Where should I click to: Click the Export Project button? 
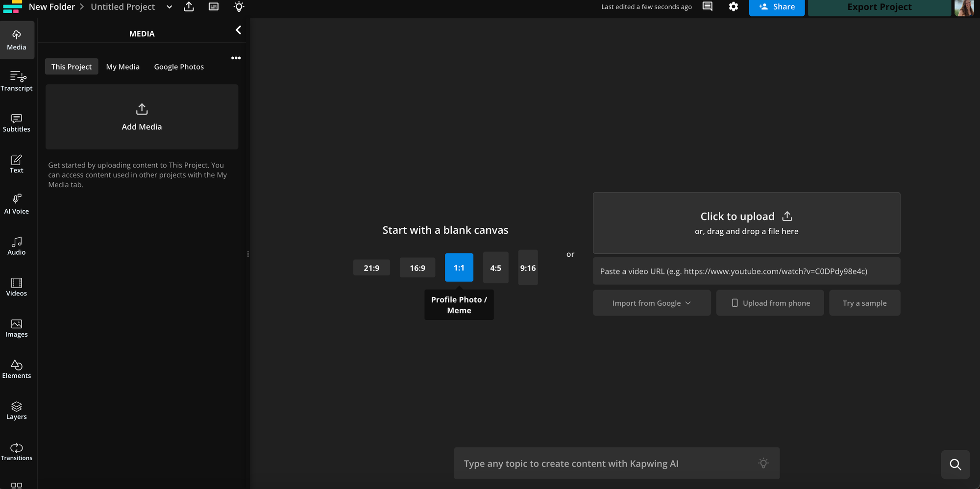pos(879,7)
